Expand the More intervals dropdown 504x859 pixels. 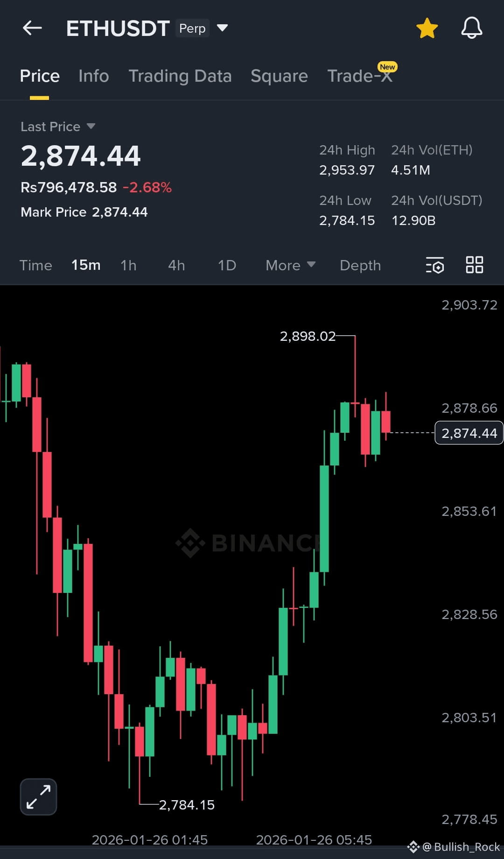(290, 265)
